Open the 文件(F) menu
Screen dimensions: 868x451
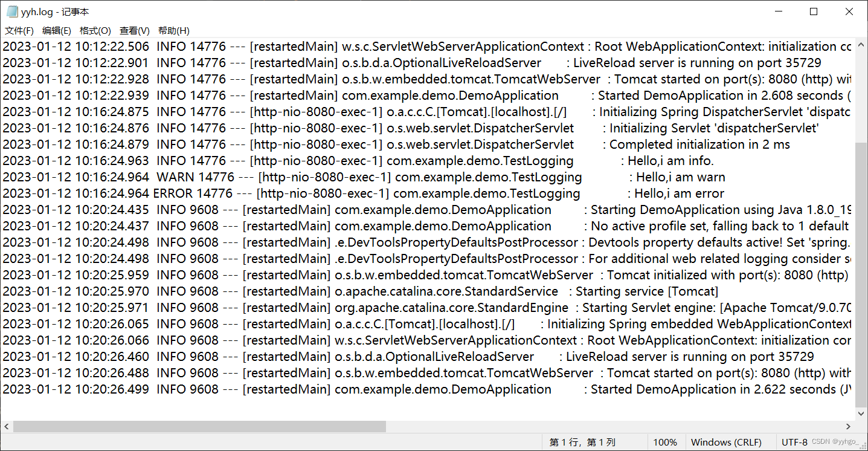(x=19, y=31)
